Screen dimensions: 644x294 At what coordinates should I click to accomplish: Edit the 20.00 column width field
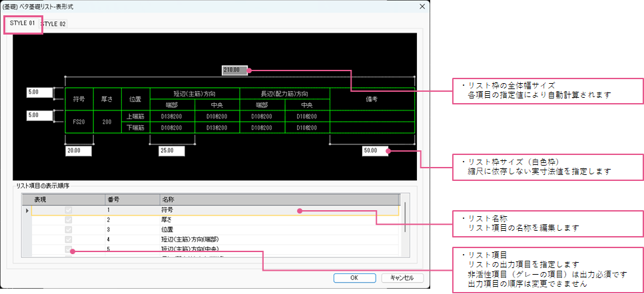(x=79, y=151)
